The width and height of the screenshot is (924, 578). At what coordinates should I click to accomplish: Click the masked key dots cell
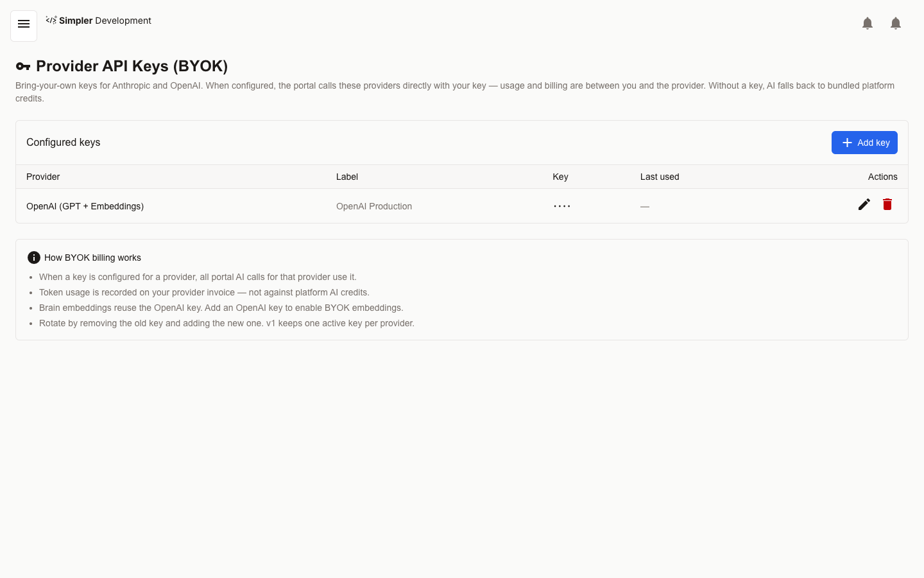(x=562, y=206)
